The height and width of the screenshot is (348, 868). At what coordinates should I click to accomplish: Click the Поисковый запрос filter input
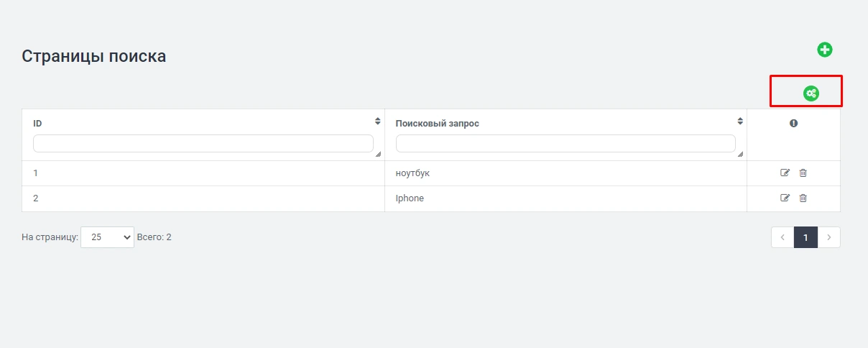click(565, 143)
